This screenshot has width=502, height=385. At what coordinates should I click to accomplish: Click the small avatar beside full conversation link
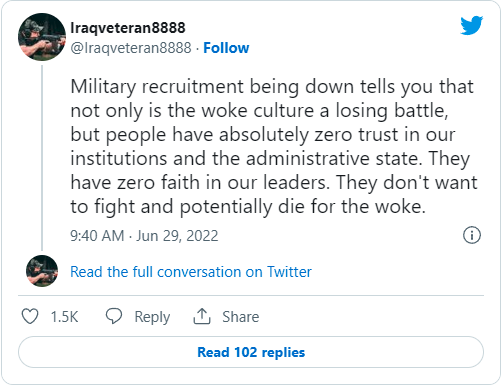[x=42, y=271]
